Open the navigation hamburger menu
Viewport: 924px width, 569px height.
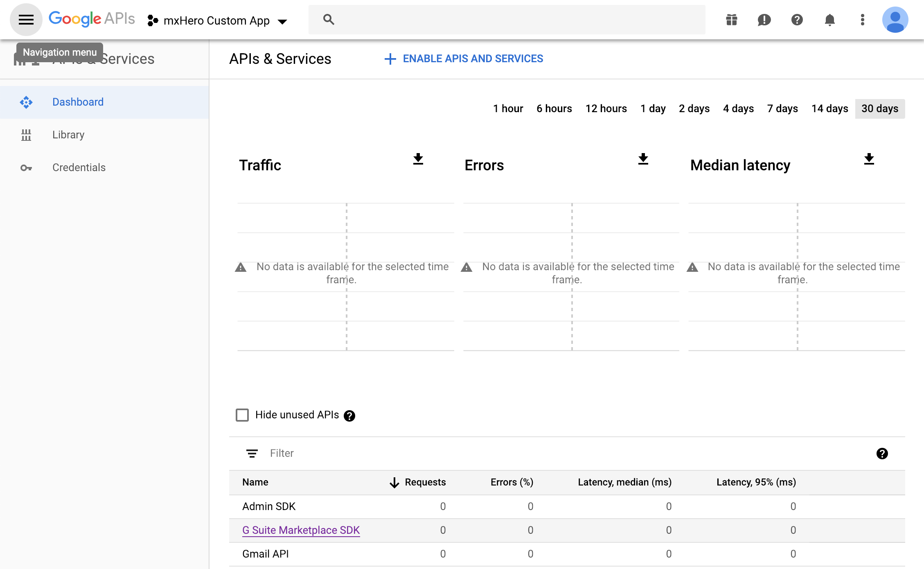point(26,20)
